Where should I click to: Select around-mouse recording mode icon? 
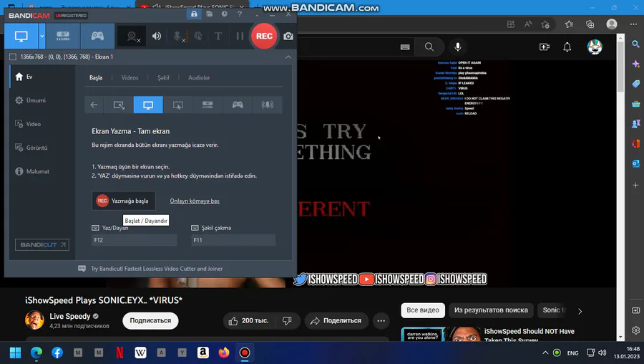[x=178, y=105]
